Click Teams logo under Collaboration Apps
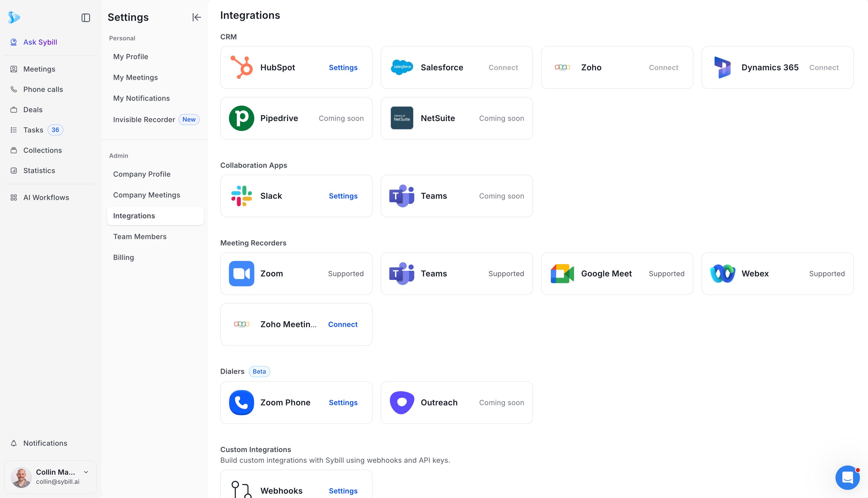The width and height of the screenshot is (868, 498). pos(402,196)
